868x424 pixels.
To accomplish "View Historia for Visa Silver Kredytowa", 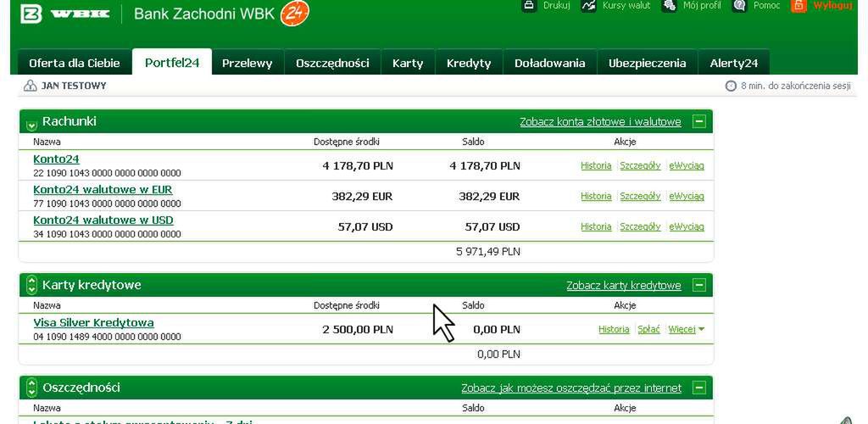I will tap(614, 329).
